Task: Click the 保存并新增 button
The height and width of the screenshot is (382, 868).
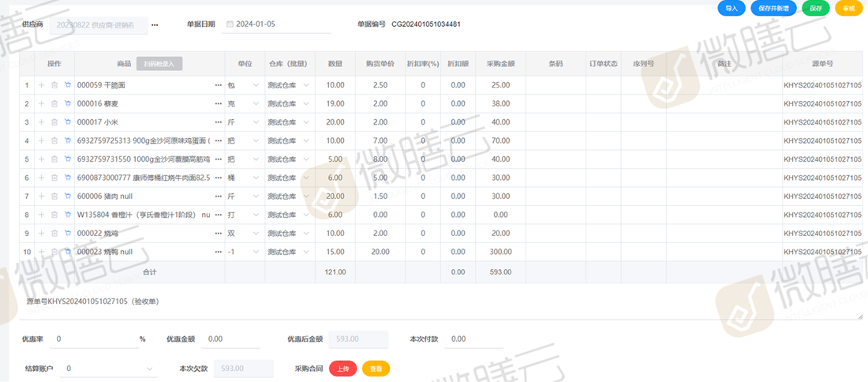Action: (773, 8)
